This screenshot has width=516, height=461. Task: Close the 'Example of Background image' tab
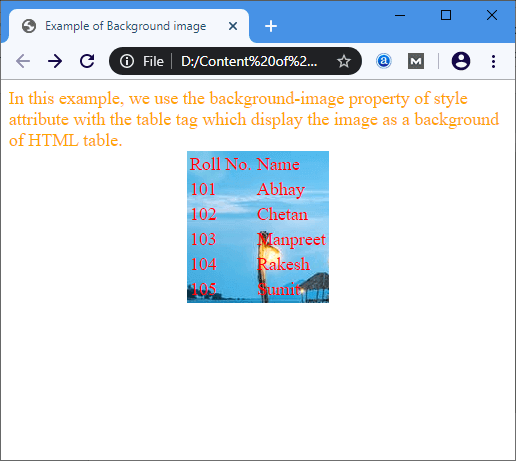(x=233, y=26)
